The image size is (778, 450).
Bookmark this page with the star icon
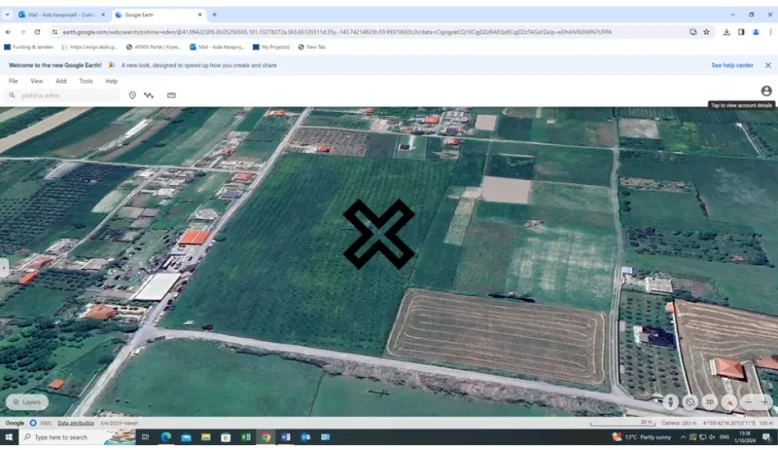[706, 32]
